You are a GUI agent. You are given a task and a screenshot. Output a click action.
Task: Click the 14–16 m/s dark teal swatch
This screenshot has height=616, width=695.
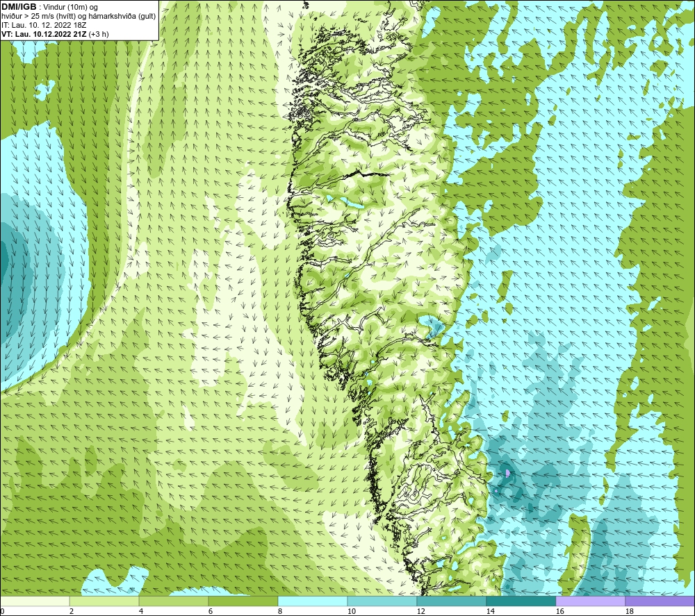[521, 601]
